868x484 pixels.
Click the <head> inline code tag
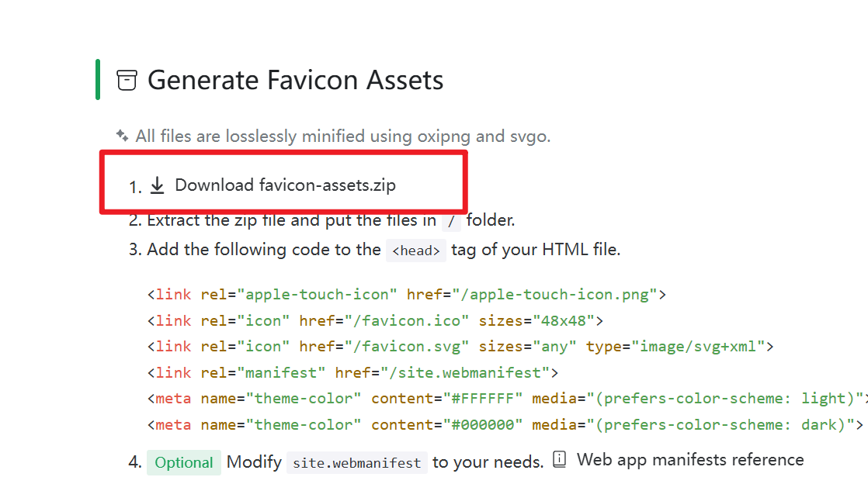click(x=416, y=250)
